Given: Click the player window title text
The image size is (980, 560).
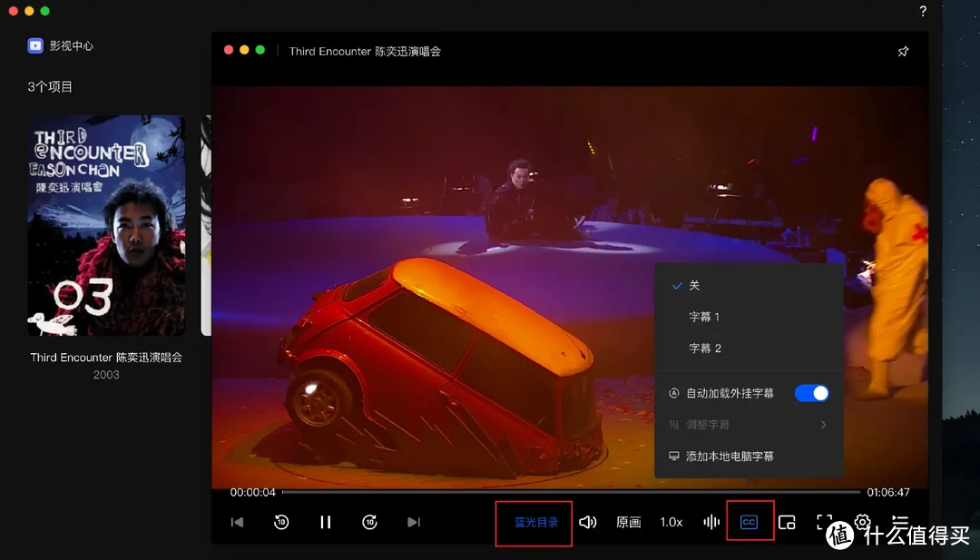Looking at the screenshot, I should pos(365,51).
